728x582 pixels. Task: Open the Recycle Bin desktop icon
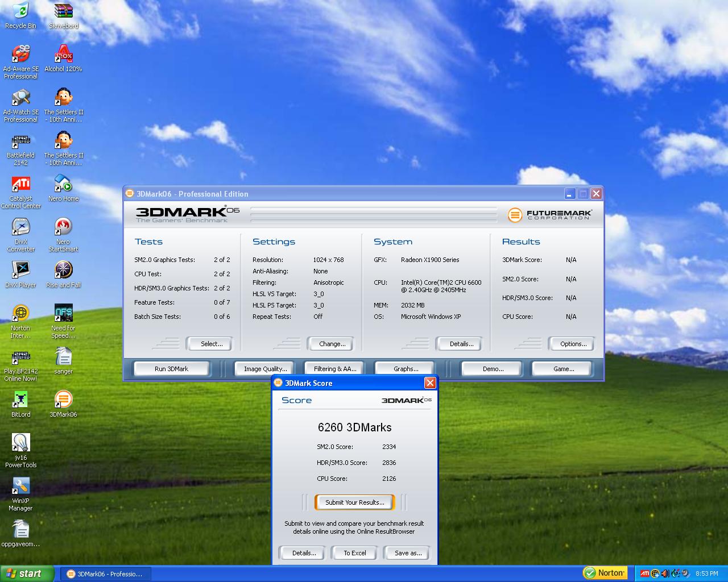[x=20, y=15]
